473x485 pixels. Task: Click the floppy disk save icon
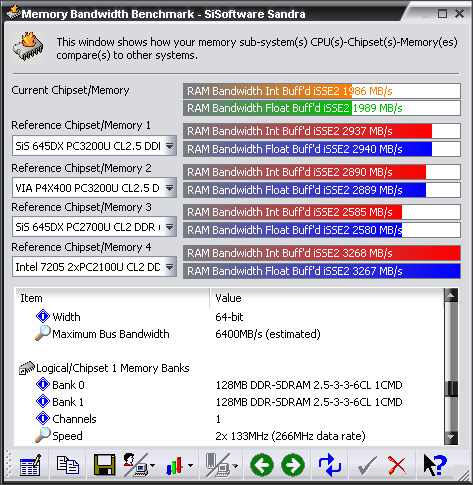coord(104,465)
